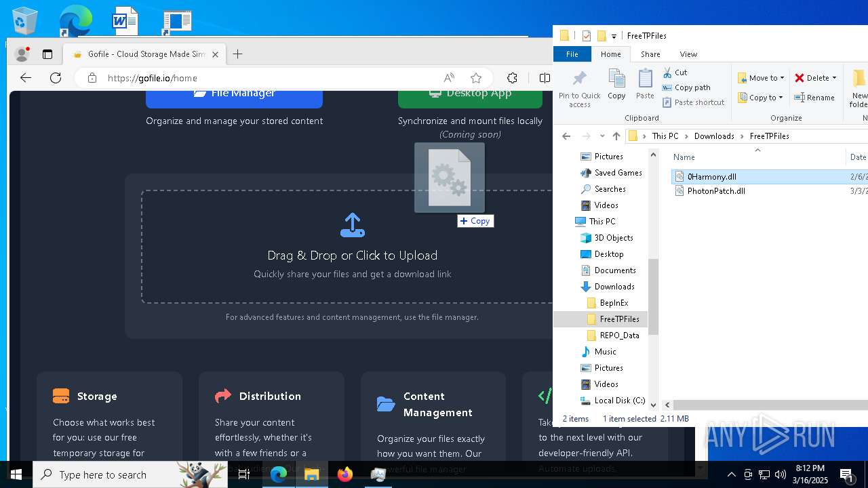This screenshot has height=488, width=868.
Task: Click the Content Management folder icon
Action: coord(386,404)
